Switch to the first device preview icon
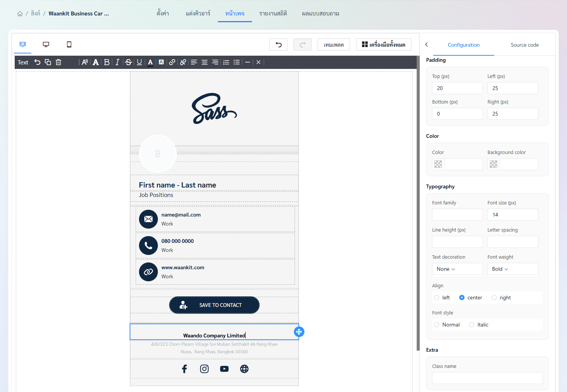This screenshot has height=392, width=567. tap(23, 44)
